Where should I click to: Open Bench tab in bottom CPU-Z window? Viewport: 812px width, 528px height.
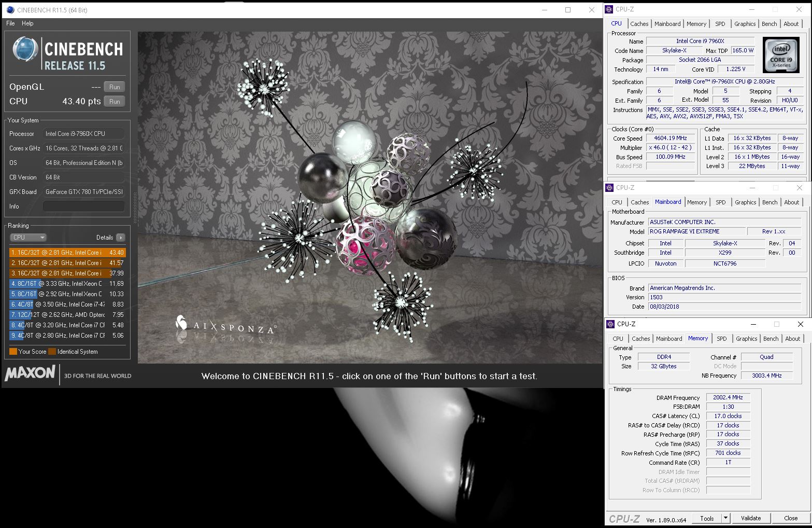point(771,339)
